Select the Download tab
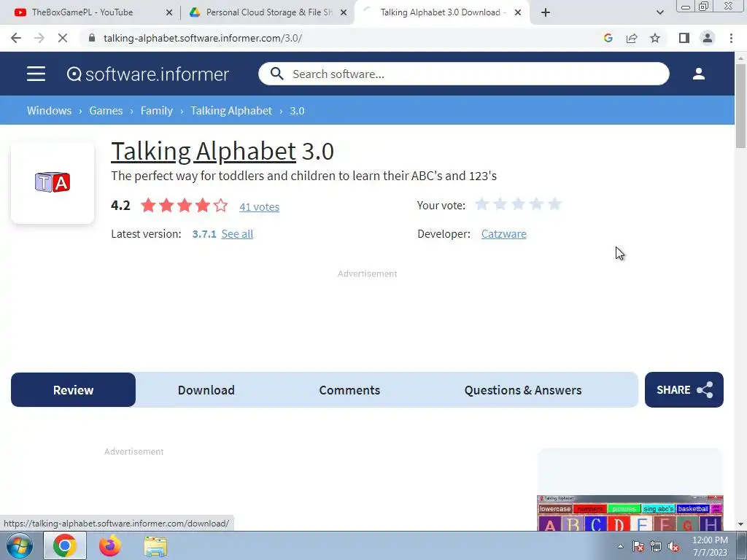 tap(206, 390)
